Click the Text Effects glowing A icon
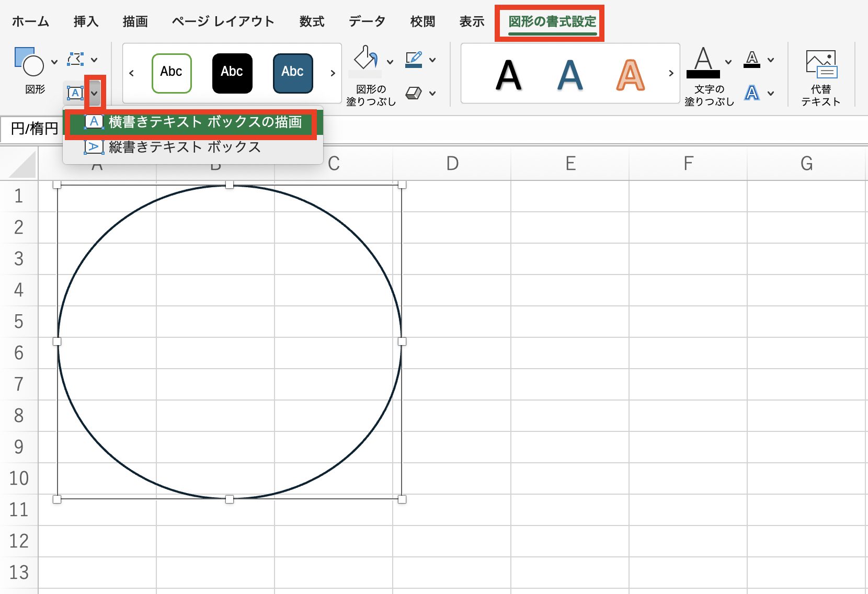Screen dimensions: 868x594 click(752, 93)
